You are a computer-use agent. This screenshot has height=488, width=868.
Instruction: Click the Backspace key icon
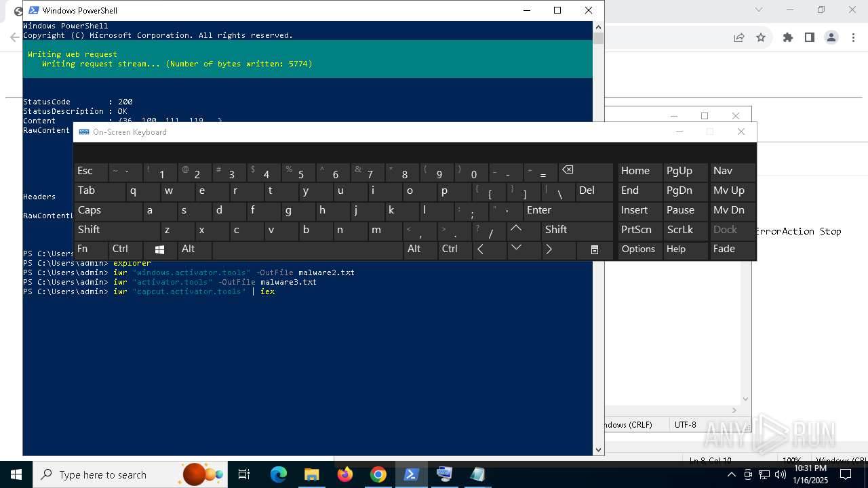586,171
